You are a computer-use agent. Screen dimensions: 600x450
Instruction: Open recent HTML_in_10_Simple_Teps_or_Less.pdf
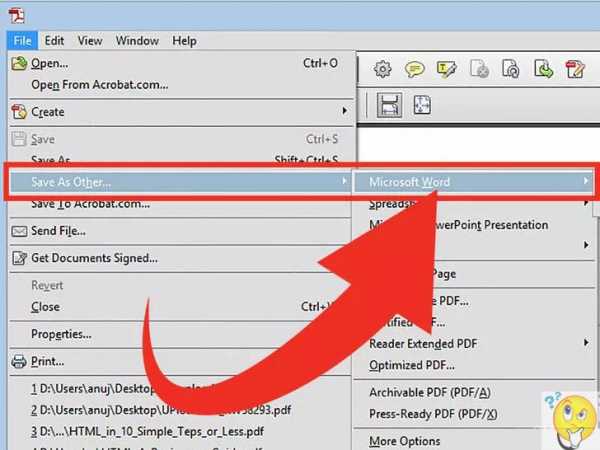pyautogui.click(x=147, y=432)
